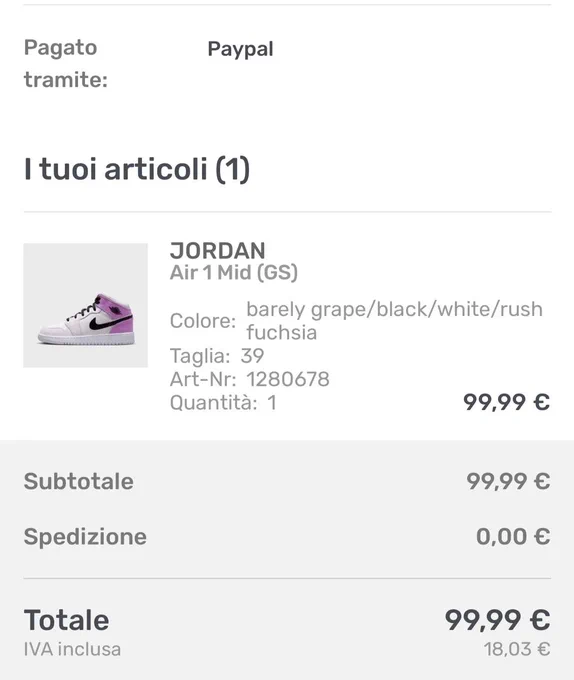Select the Totale label
The image size is (574, 680).
[66, 620]
